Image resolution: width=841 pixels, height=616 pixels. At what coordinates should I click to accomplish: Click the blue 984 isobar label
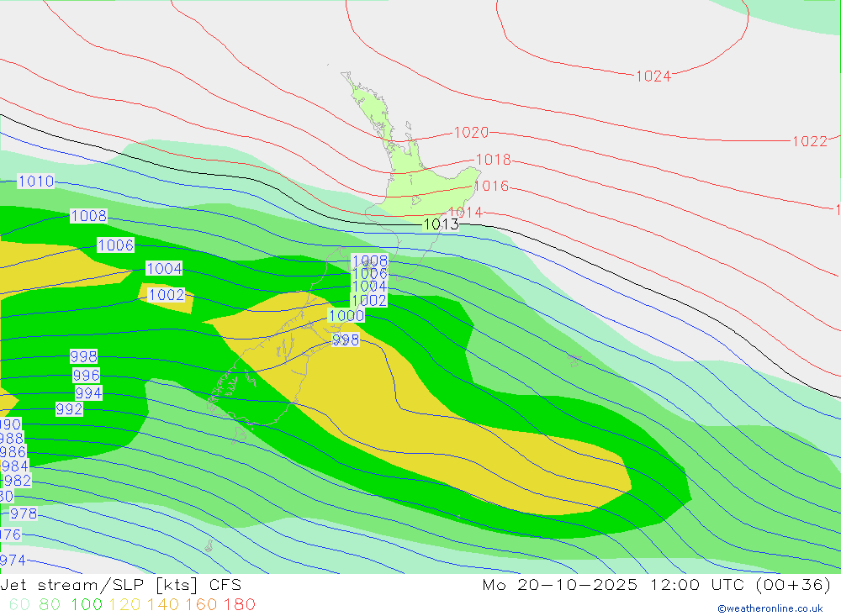[x=14, y=466]
